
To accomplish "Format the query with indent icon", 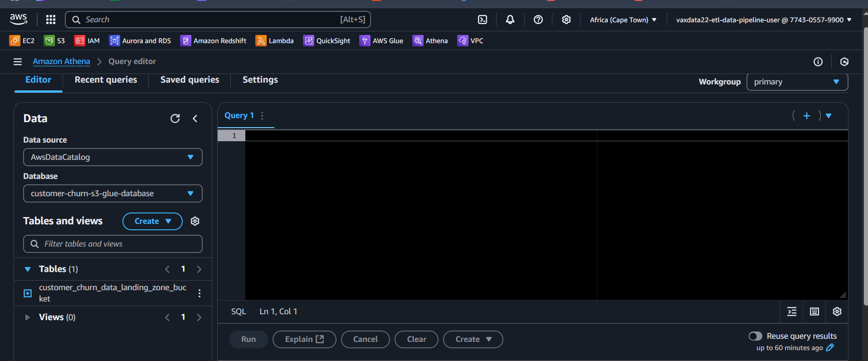I will tap(792, 312).
